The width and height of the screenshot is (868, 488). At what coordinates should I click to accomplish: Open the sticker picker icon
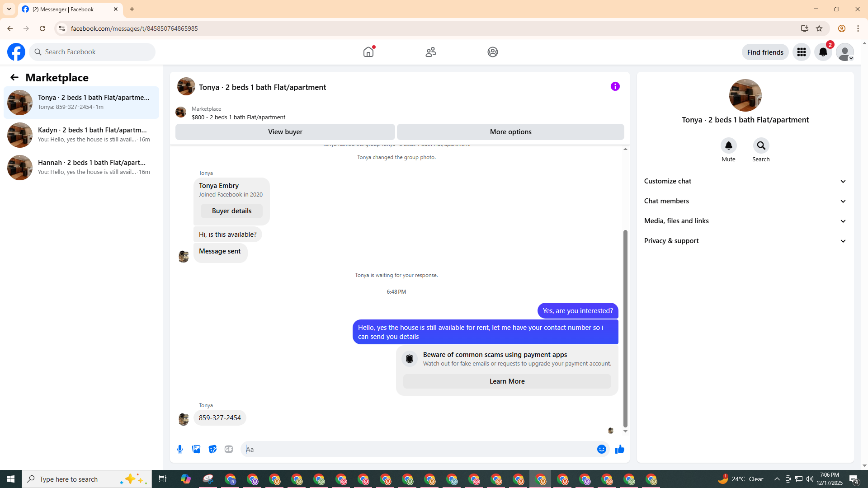coord(212,449)
